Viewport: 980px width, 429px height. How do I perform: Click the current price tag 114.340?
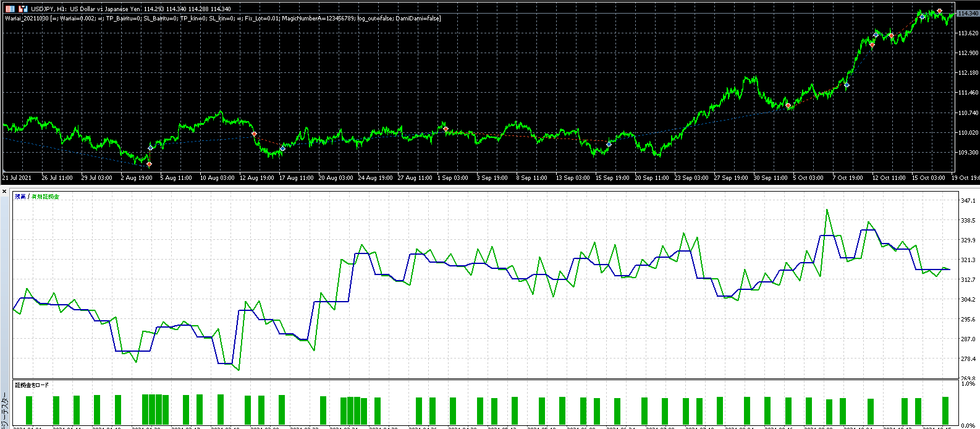(x=967, y=13)
